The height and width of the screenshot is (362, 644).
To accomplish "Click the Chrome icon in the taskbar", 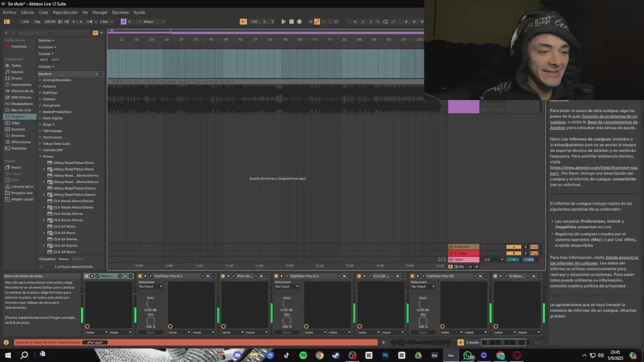I will pyautogui.click(x=319, y=355).
